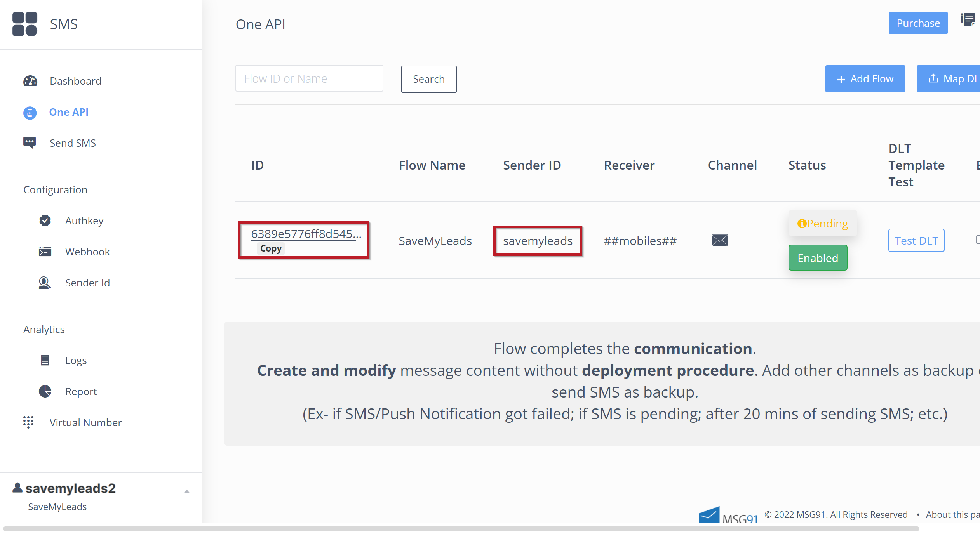Open the flow ID 6389e5776ff8d545 link

pos(306,233)
